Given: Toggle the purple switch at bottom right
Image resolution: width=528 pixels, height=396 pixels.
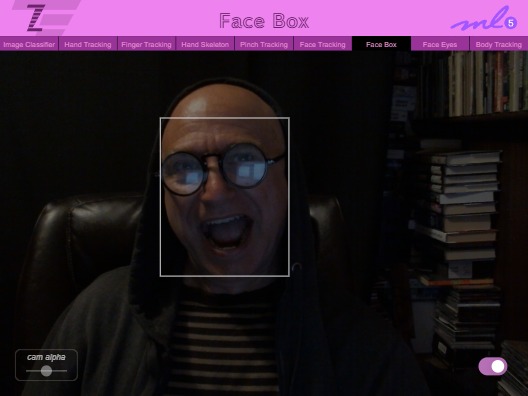Looking at the screenshot, I should (x=493, y=366).
